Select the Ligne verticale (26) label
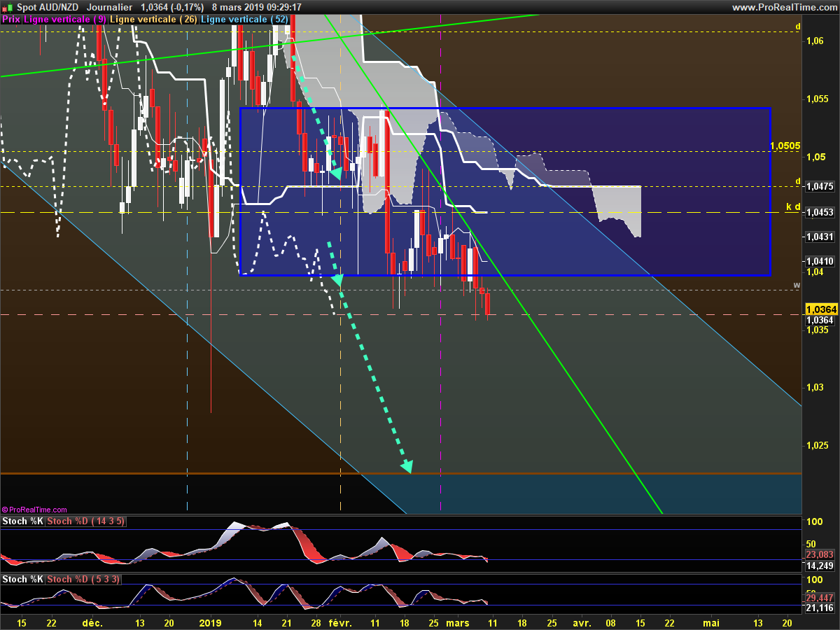 coord(155,20)
